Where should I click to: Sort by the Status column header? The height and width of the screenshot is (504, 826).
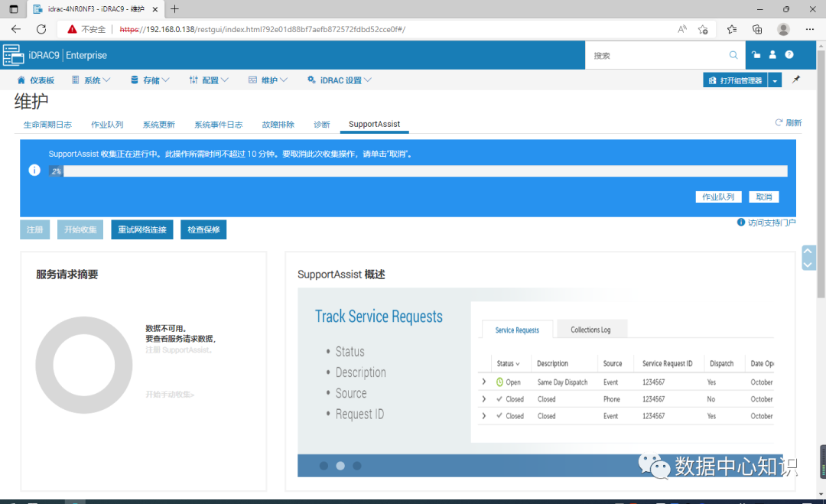click(508, 363)
